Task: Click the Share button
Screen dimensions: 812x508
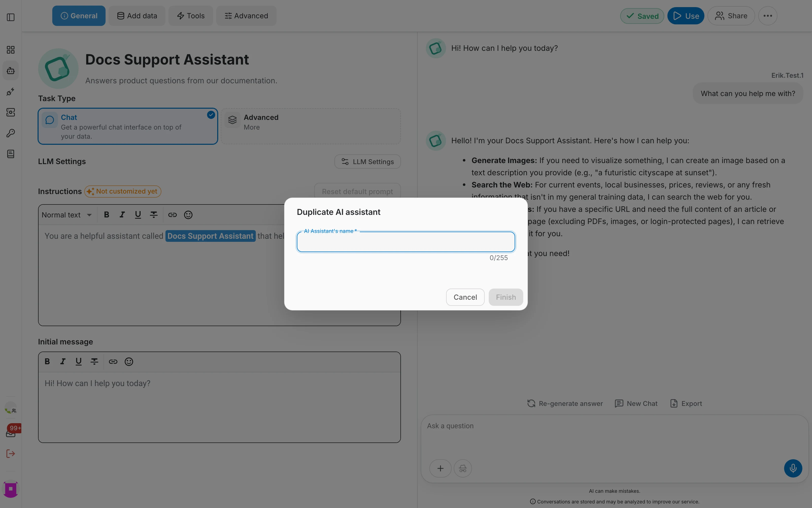Action: click(x=731, y=16)
